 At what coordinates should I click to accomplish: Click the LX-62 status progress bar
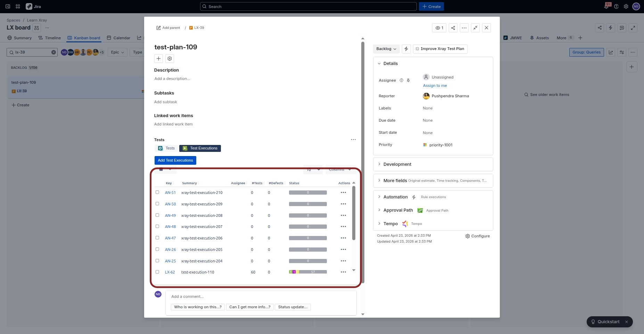308,272
